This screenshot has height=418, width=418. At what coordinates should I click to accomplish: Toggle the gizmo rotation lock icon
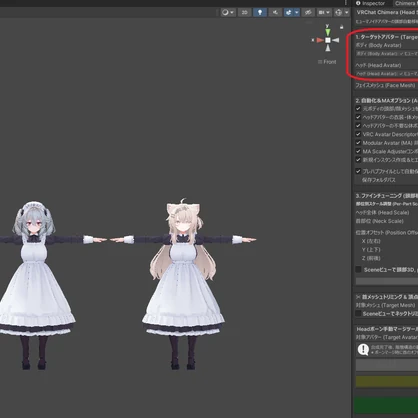pyautogui.click(x=341, y=27)
